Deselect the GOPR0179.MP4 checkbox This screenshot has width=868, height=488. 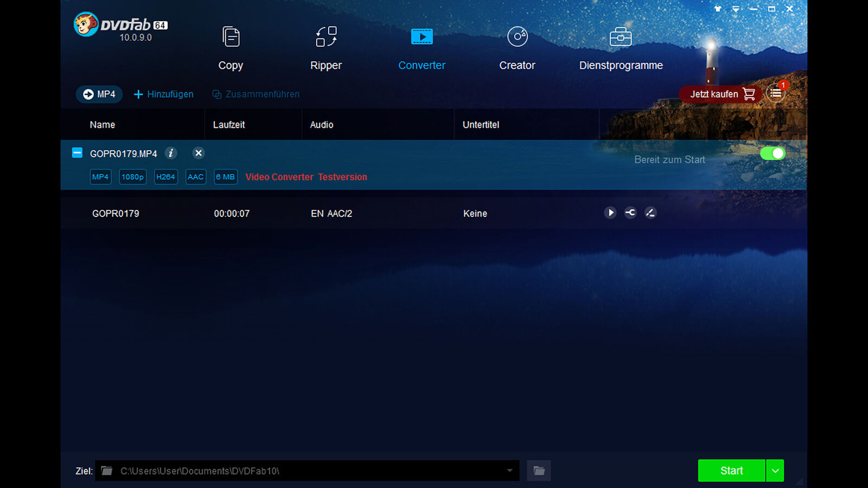[77, 152]
